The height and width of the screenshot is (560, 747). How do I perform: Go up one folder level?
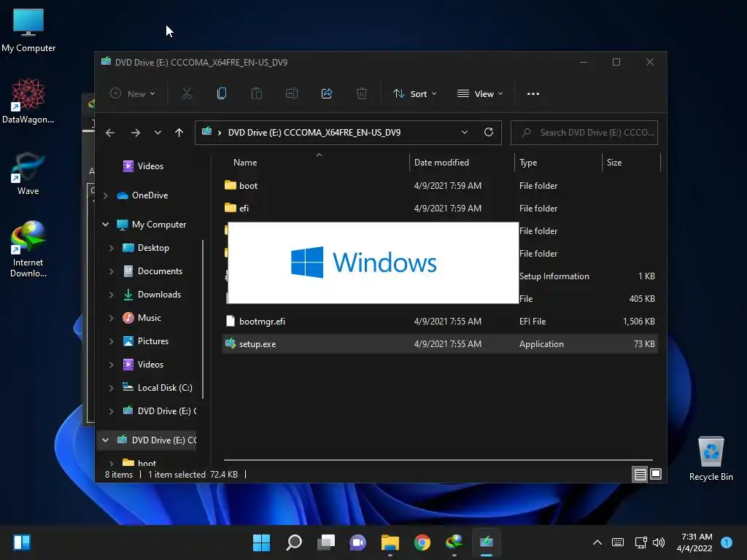coord(179,133)
